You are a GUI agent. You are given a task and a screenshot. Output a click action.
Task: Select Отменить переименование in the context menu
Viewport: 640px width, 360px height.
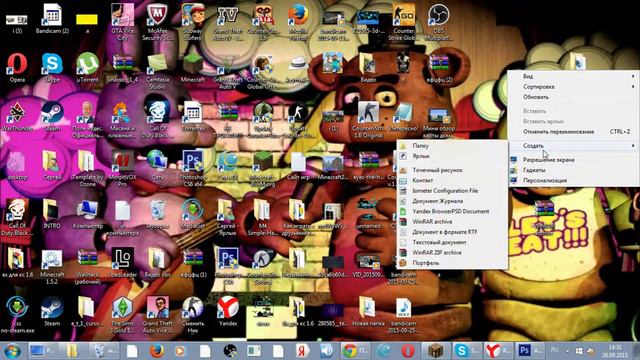[573, 132]
